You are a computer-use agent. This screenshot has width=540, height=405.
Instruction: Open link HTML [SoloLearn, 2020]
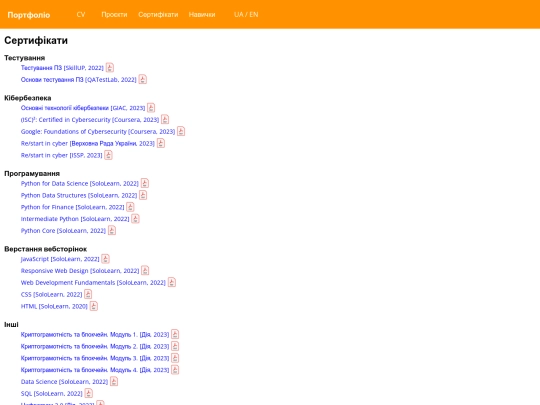point(54,306)
